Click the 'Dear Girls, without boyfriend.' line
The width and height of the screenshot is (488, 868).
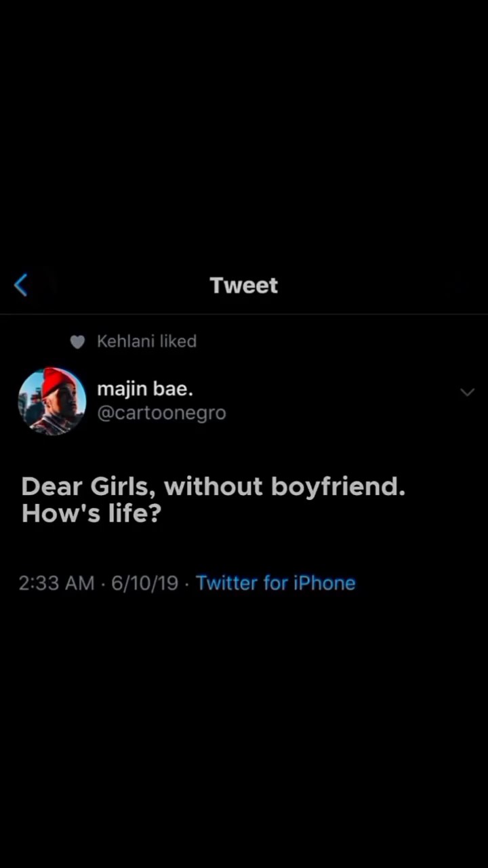click(x=213, y=486)
